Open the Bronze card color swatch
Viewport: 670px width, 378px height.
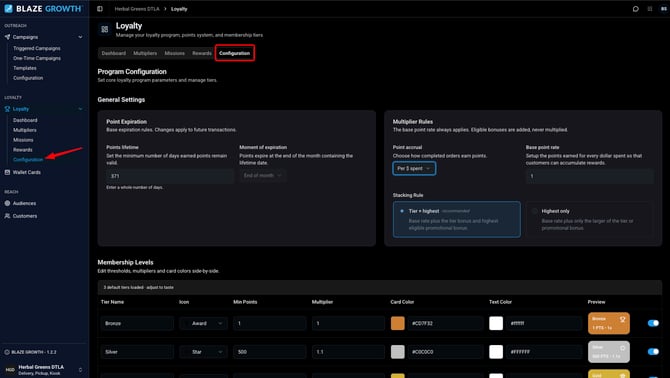point(397,323)
